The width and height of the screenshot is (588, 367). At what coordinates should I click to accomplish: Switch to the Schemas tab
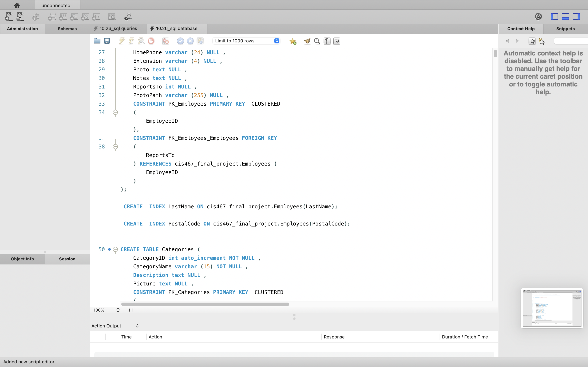tap(67, 29)
